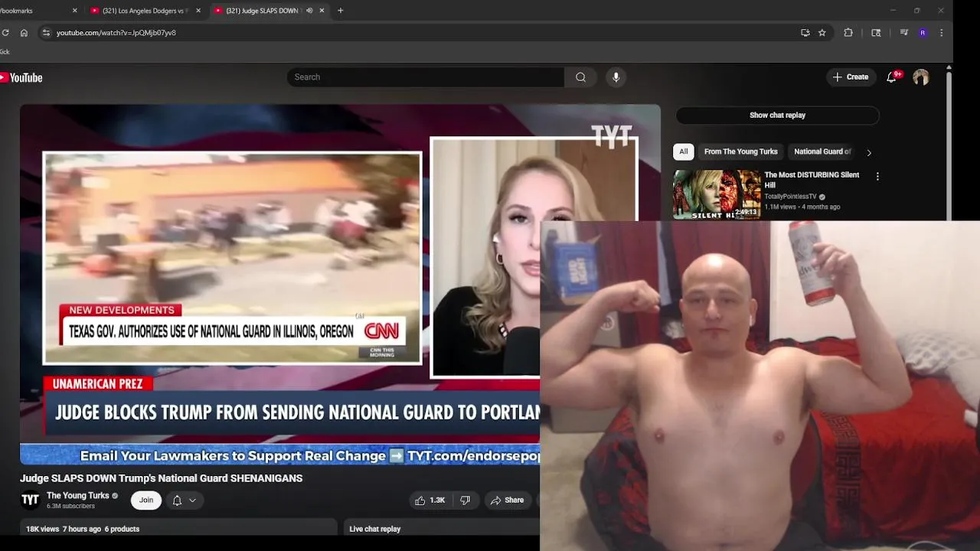
Task: Open options for the Silent Hill video
Action: point(877,176)
